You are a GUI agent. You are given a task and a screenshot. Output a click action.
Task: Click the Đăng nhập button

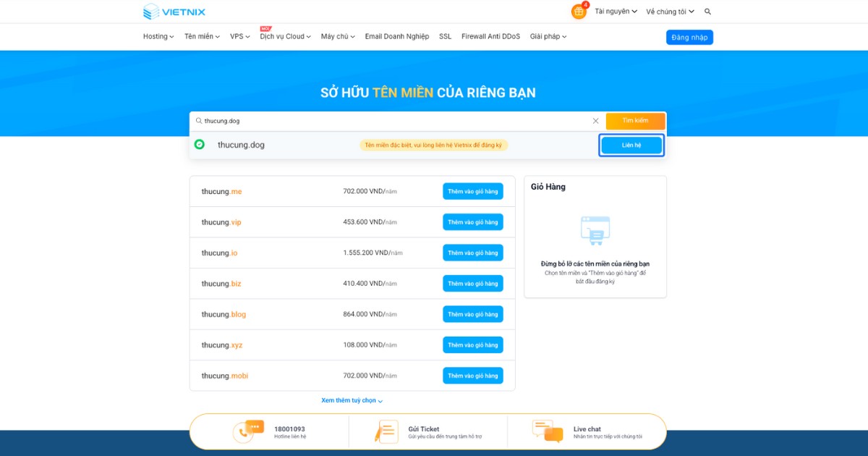pyautogui.click(x=689, y=36)
